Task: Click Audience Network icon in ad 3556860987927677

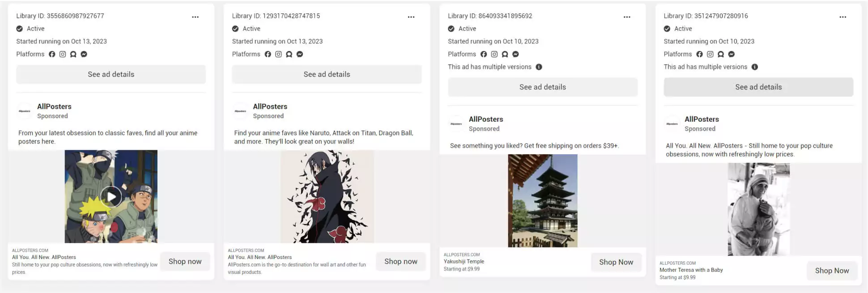Action: (73, 54)
